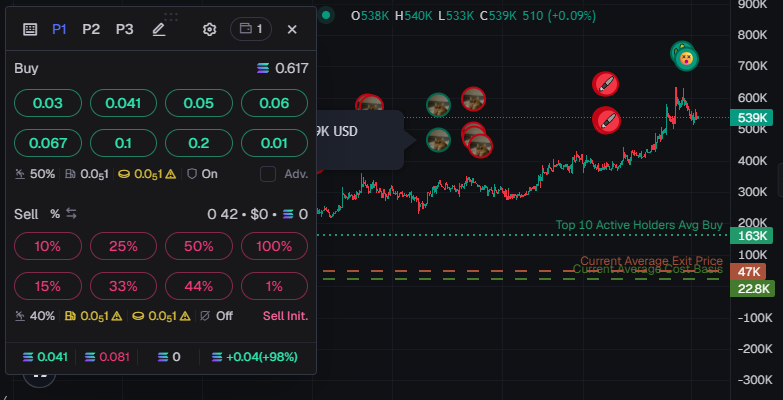The image size is (783, 400).
Task: Buy with 0.067 SOL
Action: point(48,143)
